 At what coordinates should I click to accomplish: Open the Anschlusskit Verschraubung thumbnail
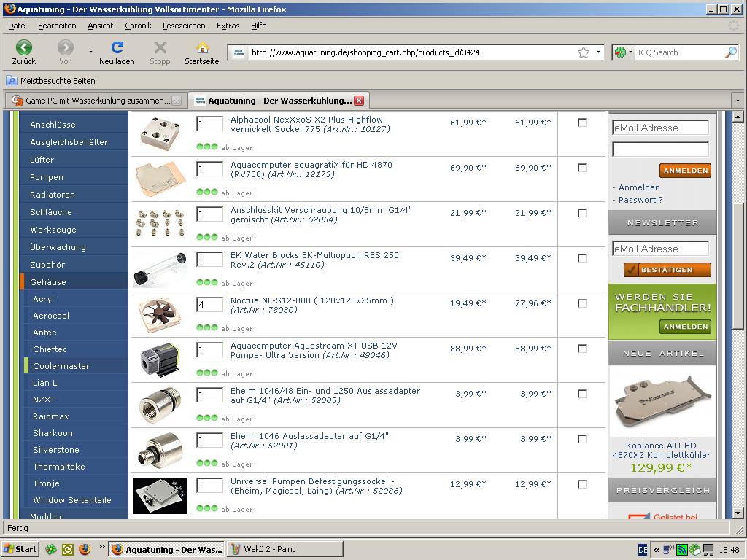tap(160, 225)
